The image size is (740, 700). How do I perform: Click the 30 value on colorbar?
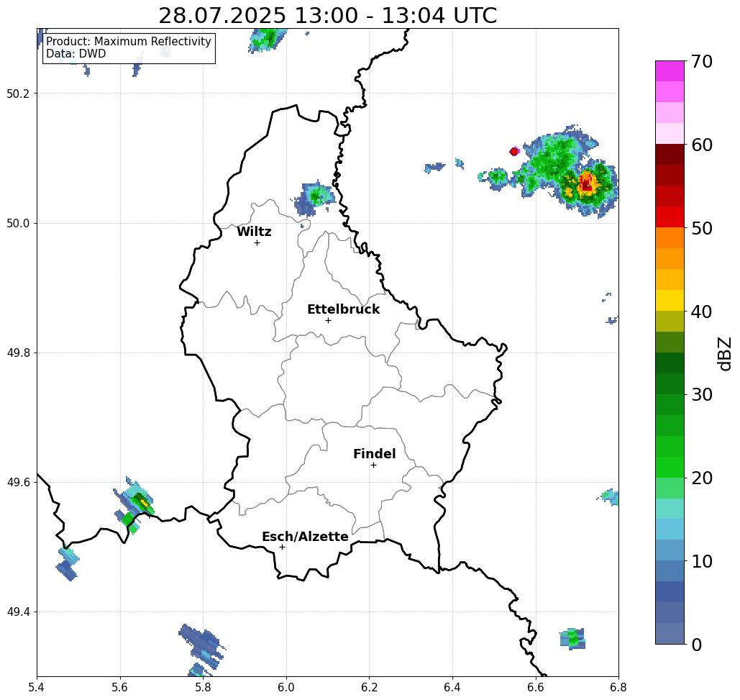[701, 395]
